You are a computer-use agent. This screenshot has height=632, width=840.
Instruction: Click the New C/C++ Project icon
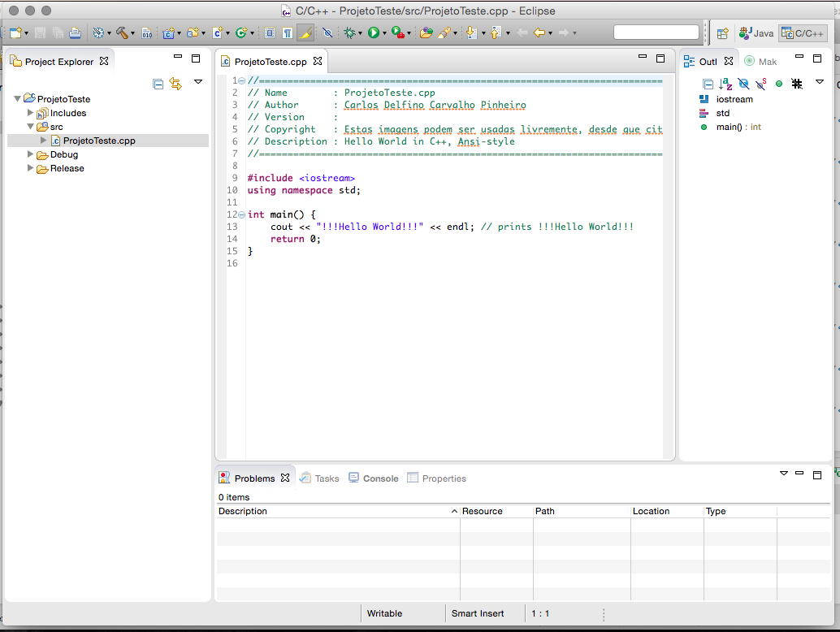pos(169,33)
